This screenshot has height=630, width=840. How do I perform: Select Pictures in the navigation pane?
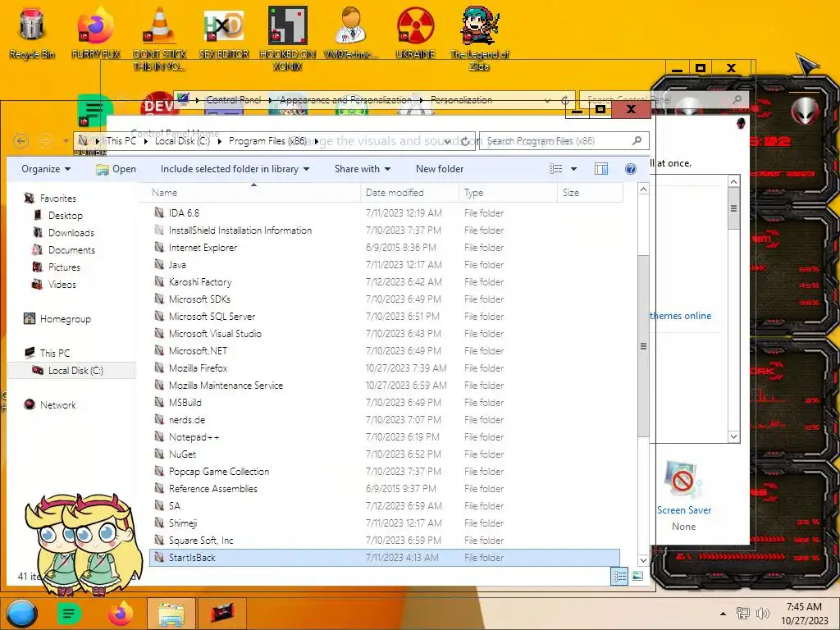click(x=64, y=267)
